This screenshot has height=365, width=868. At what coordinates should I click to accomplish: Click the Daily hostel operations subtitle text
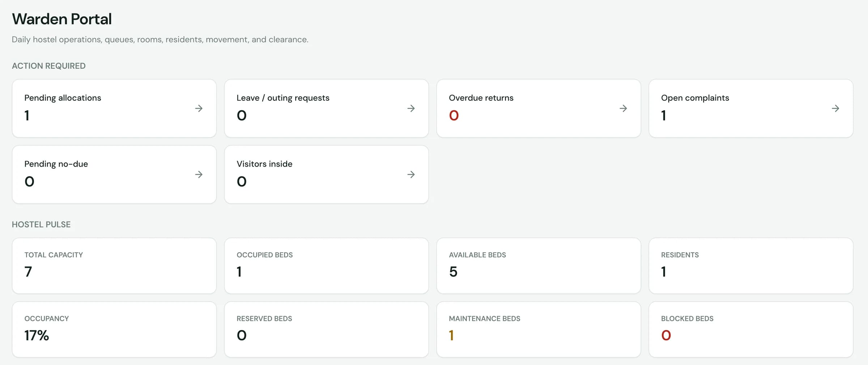pos(160,39)
